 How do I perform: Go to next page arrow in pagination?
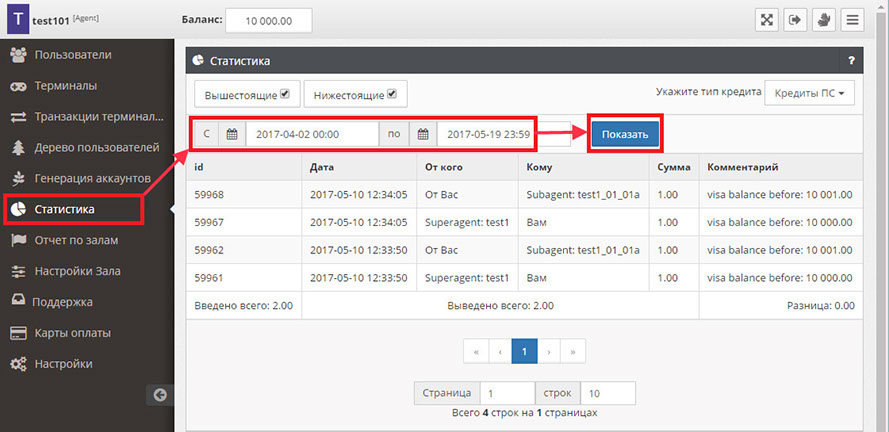[549, 351]
